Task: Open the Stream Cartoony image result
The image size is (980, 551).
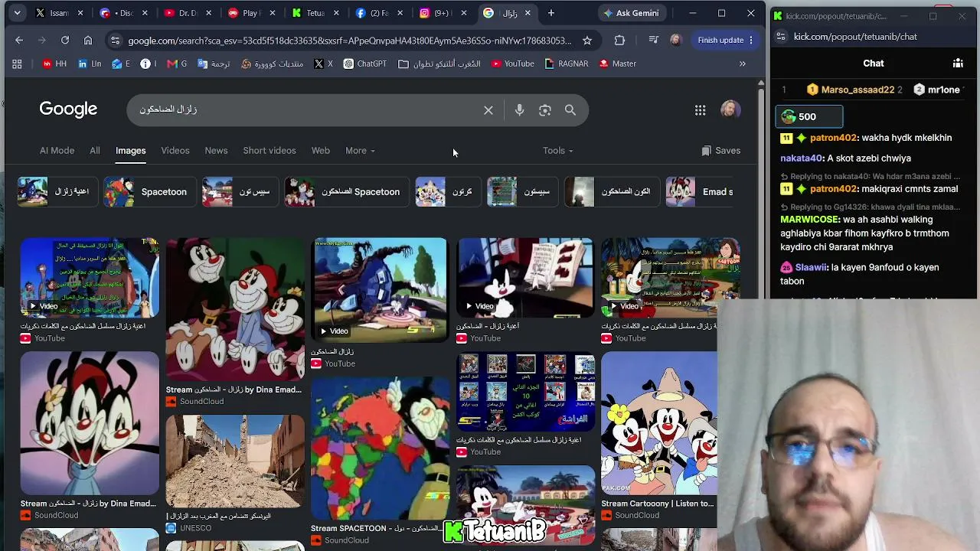Action: tap(659, 423)
